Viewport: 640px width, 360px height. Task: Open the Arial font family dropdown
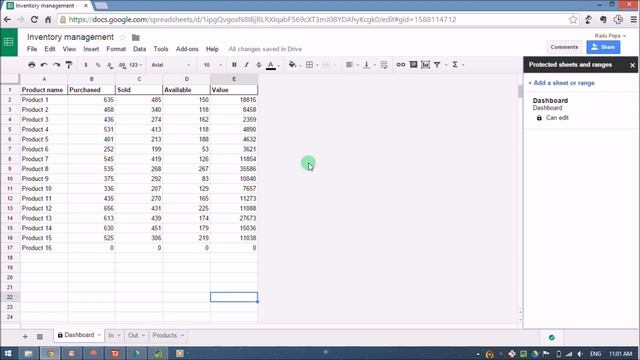(x=170, y=65)
